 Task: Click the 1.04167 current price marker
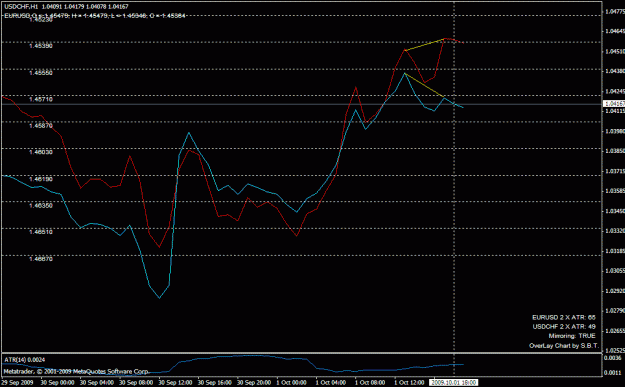(614, 104)
